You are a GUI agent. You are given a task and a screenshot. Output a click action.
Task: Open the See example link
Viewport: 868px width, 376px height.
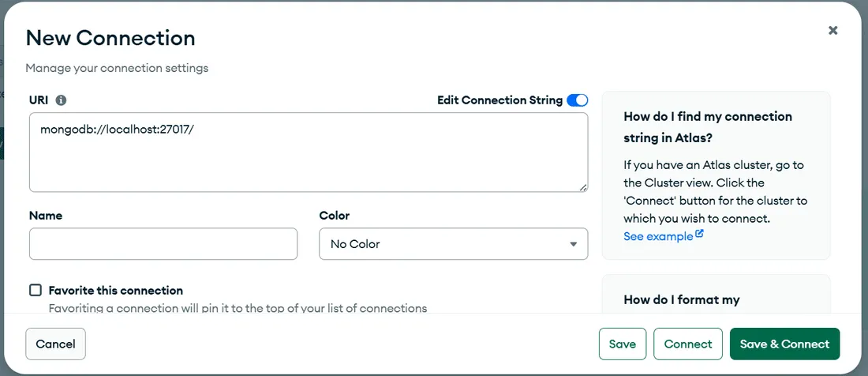pyautogui.click(x=658, y=236)
